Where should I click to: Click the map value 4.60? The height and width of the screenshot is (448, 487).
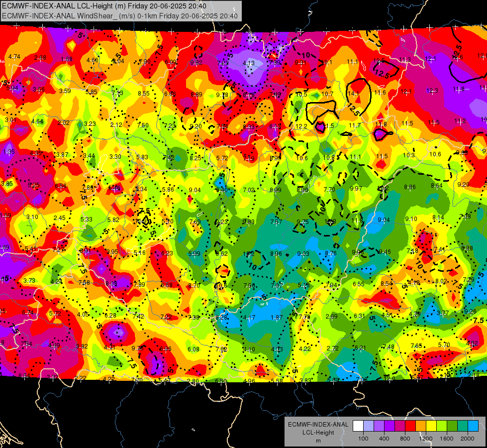92,60
